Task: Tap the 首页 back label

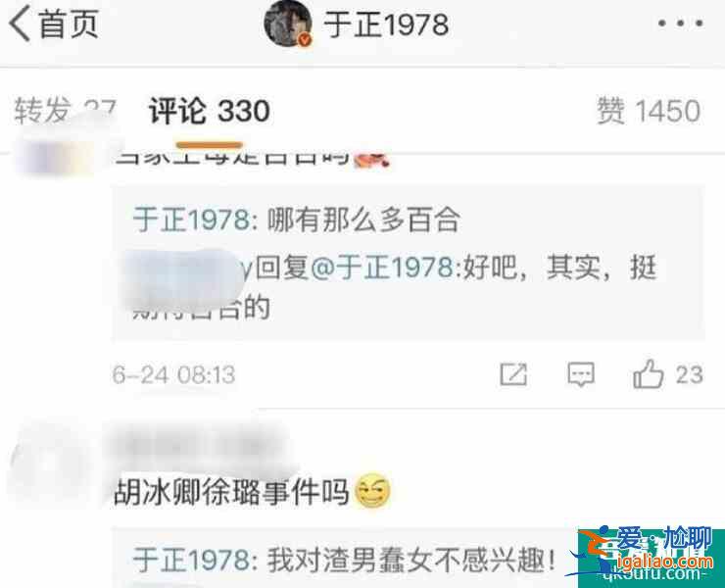Action: click(70, 24)
